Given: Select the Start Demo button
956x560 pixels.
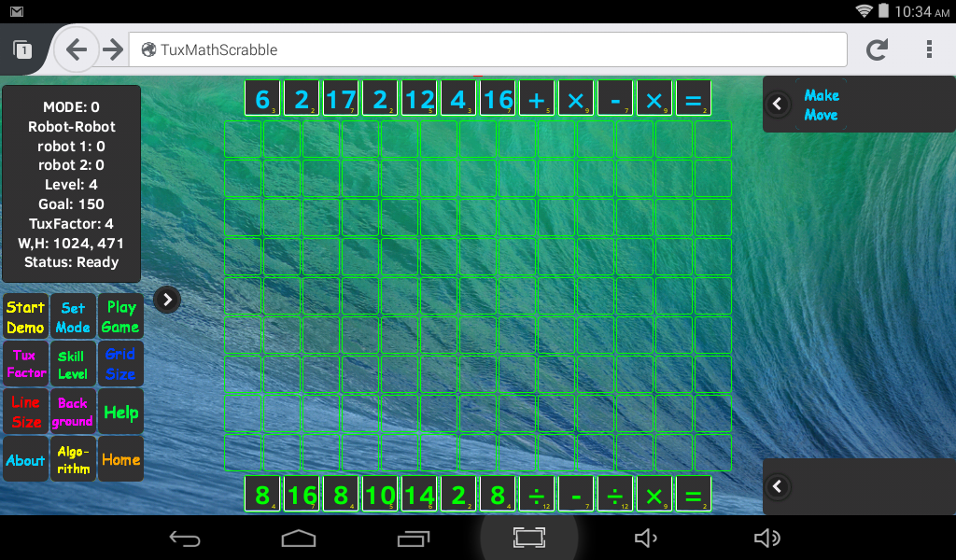Looking at the screenshot, I should [x=25, y=316].
